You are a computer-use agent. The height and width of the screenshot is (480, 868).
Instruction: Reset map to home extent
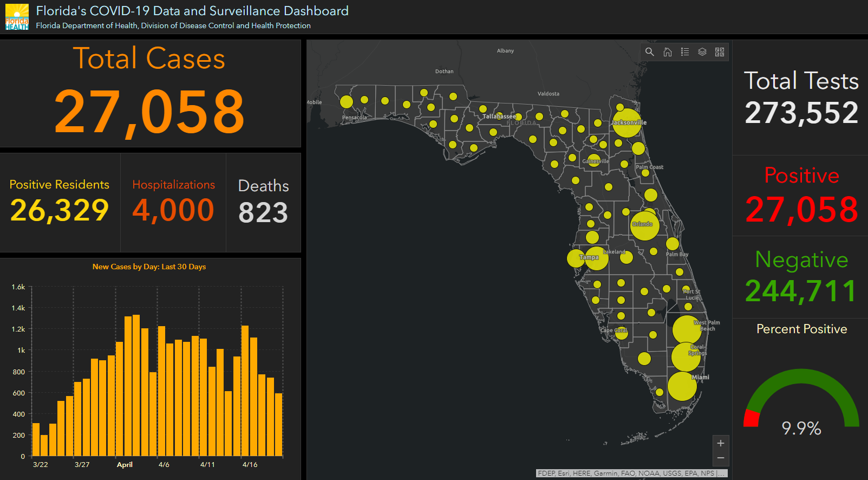coord(668,52)
